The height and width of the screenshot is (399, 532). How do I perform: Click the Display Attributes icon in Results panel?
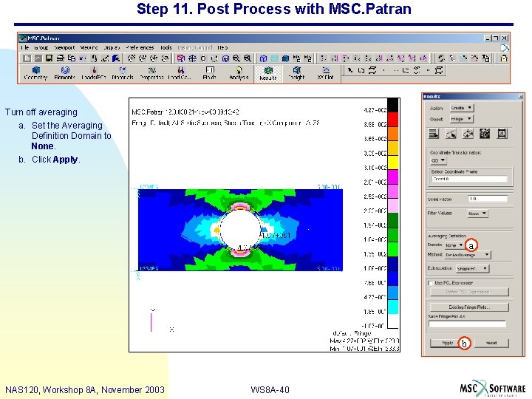(x=468, y=134)
